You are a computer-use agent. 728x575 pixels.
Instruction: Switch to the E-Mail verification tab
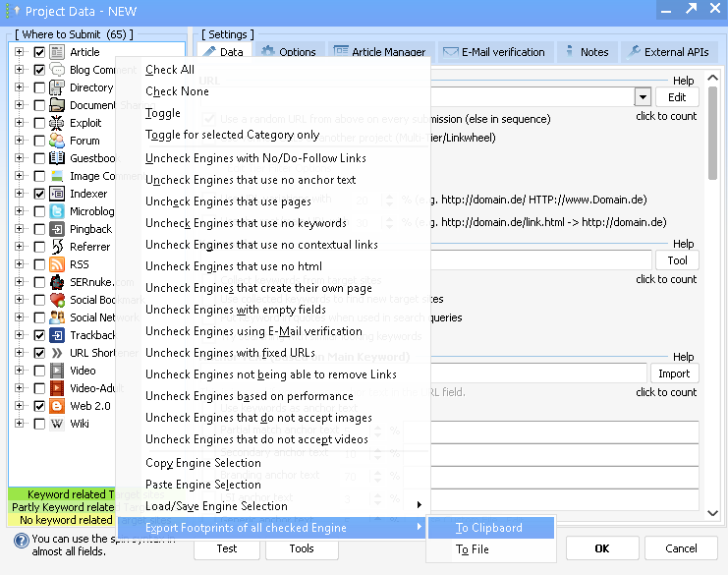click(x=492, y=52)
